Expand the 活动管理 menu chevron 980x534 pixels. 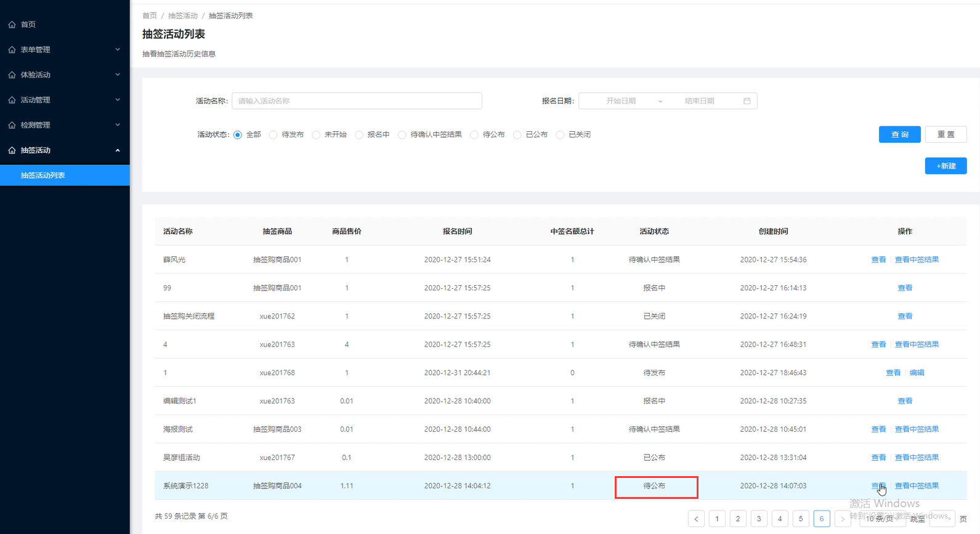point(118,100)
